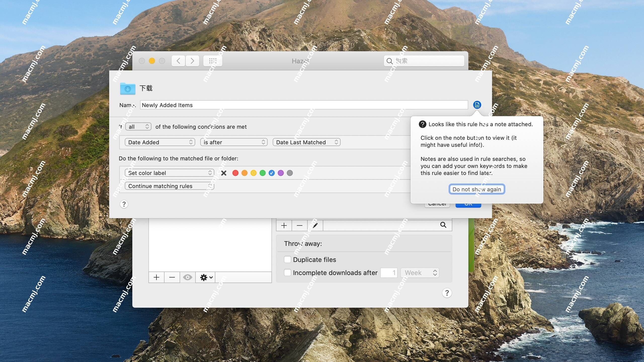The height and width of the screenshot is (362, 644).
Task: Open Set color label action dropdown
Action: 169,173
